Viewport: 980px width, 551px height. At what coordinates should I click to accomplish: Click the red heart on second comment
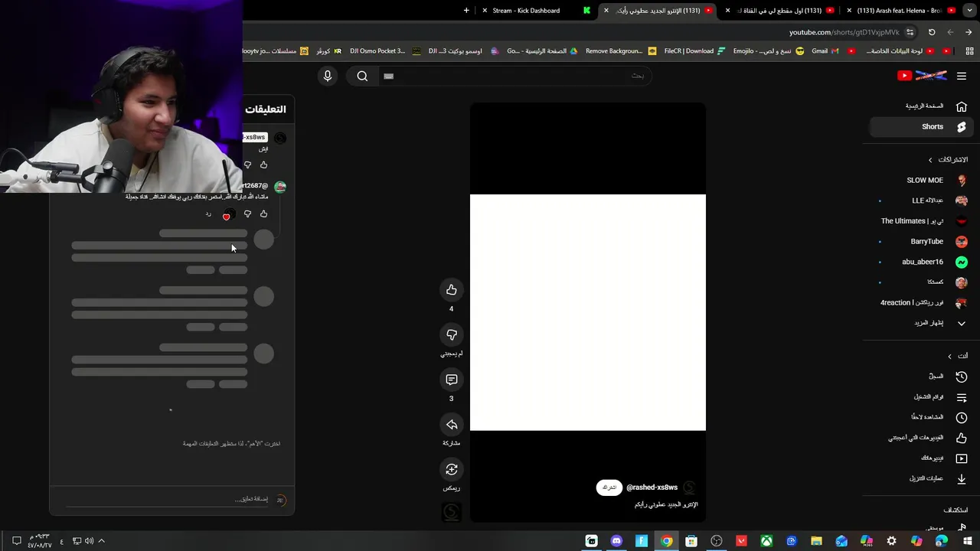(226, 216)
